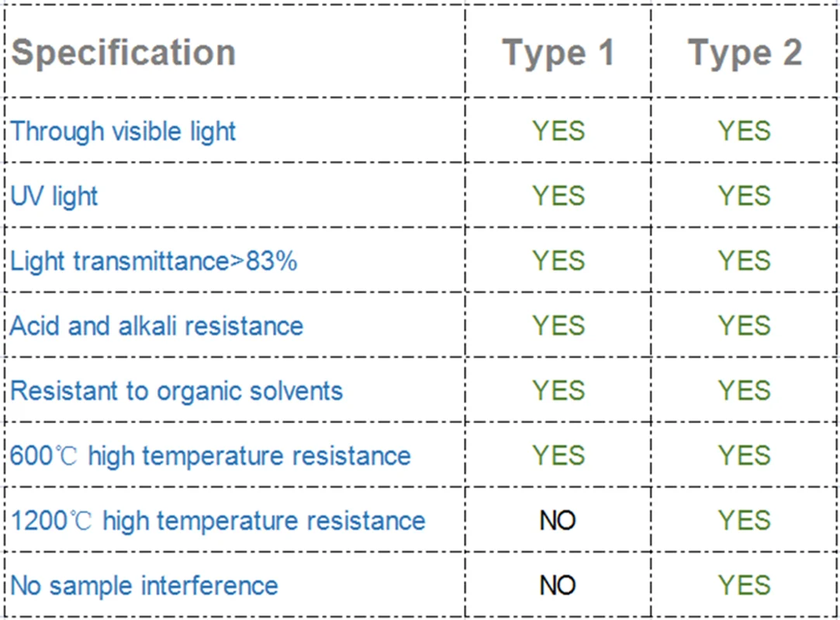Click Type 2 YES for visible light
This screenshot has width=840, height=620.
(x=745, y=131)
